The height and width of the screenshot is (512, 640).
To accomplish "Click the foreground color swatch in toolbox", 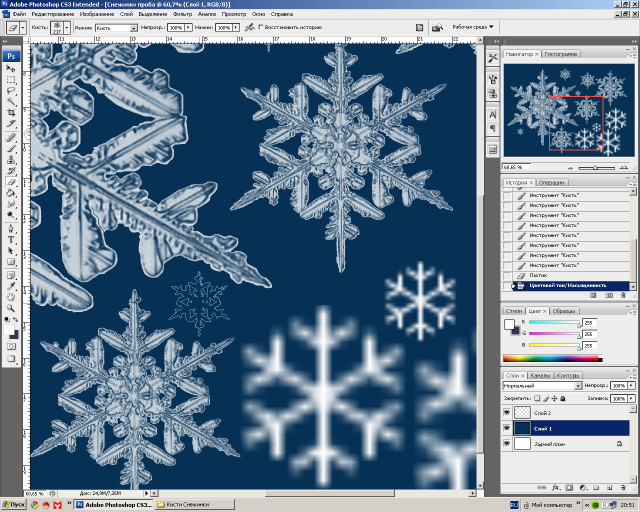I will click(x=9, y=330).
